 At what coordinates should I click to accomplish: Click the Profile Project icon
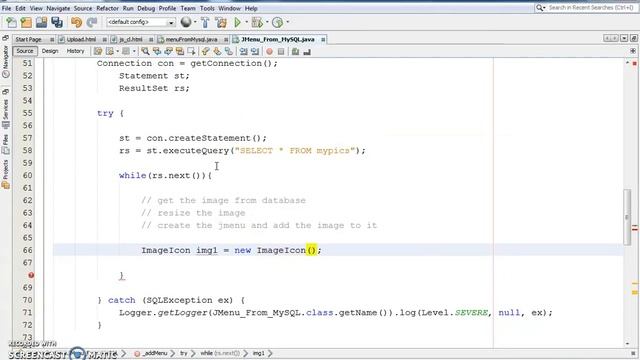278,22
